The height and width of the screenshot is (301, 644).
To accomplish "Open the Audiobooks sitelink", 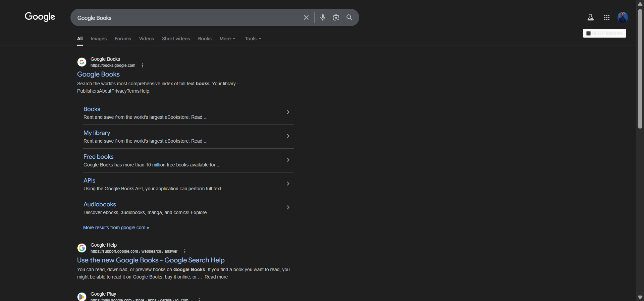I will [100, 204].
